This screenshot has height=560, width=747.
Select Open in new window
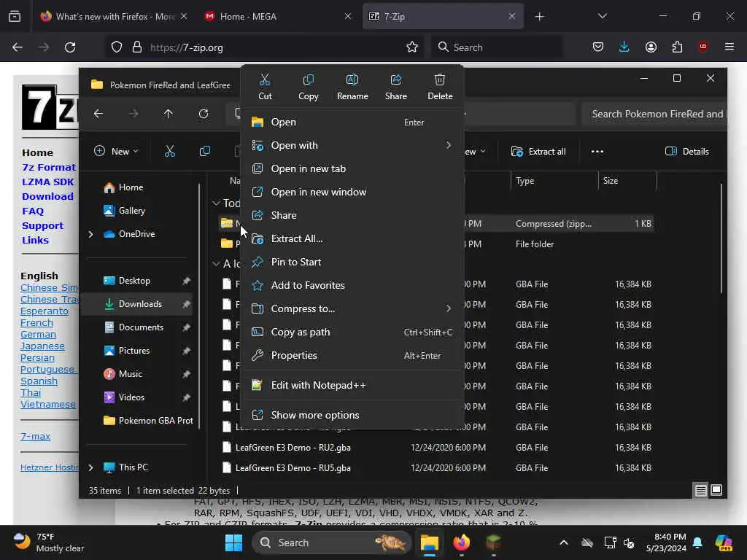pos(352,192)
